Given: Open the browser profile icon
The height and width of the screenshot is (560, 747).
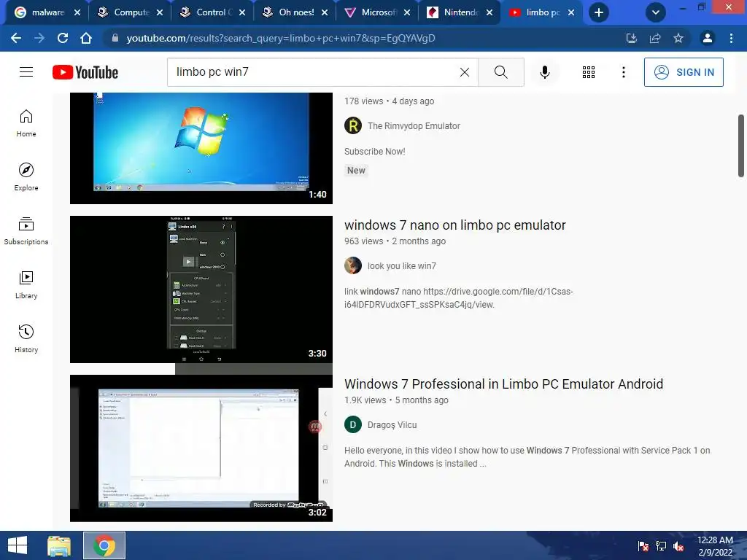Looking at the screenshot, I should [708, 38].
